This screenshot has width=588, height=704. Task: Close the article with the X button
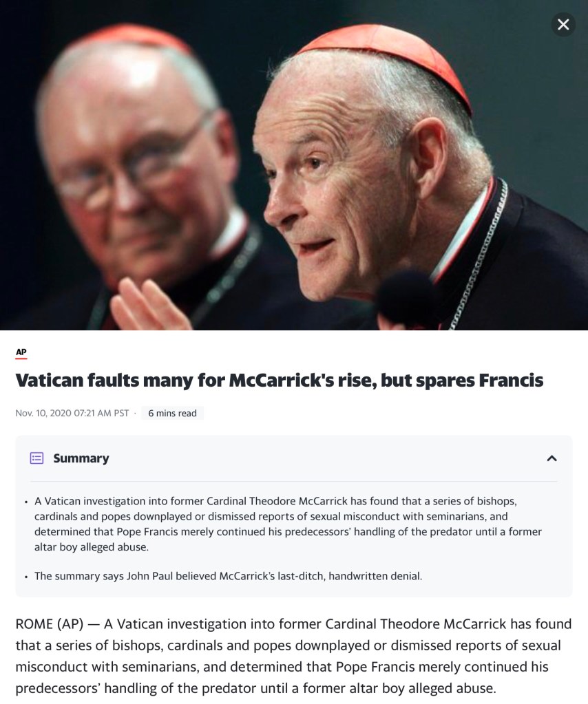tap(563, 24)
